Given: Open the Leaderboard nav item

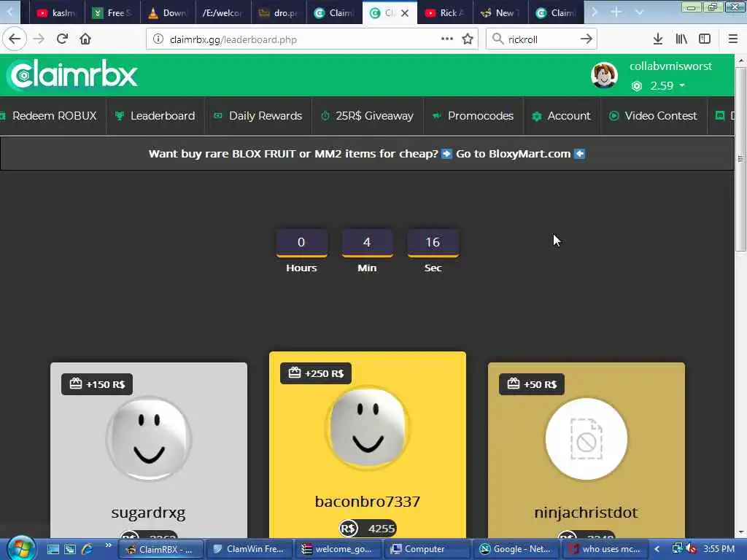Looking at the screenshot, I should point(156,116).
